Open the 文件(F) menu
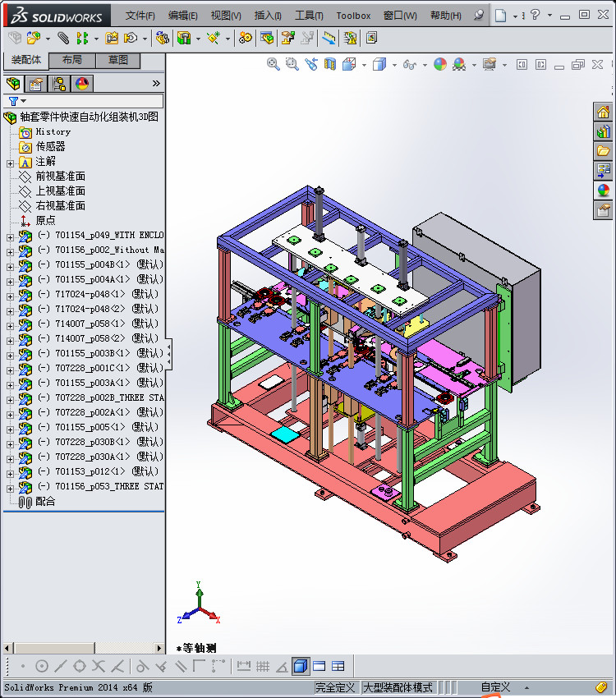 click(x=140, y=16)
